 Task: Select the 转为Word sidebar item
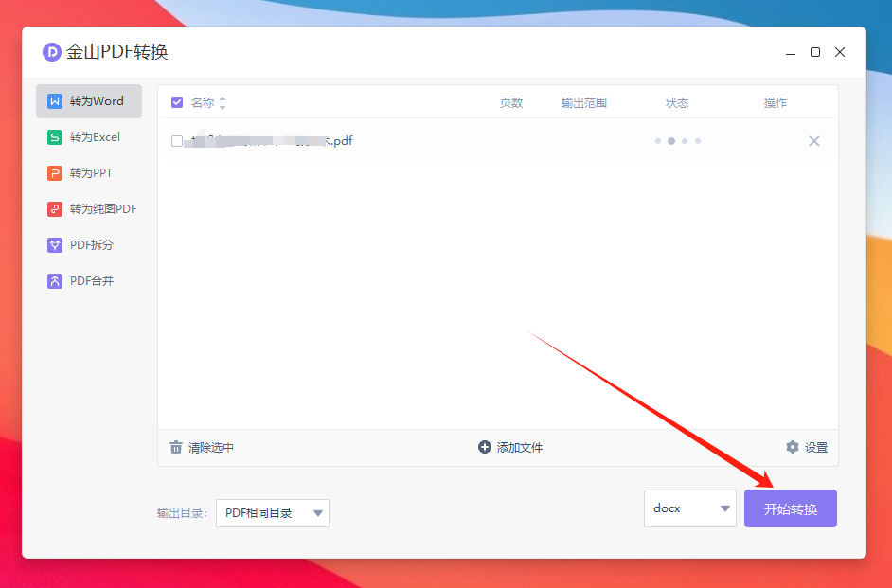(x=89, y=101)
